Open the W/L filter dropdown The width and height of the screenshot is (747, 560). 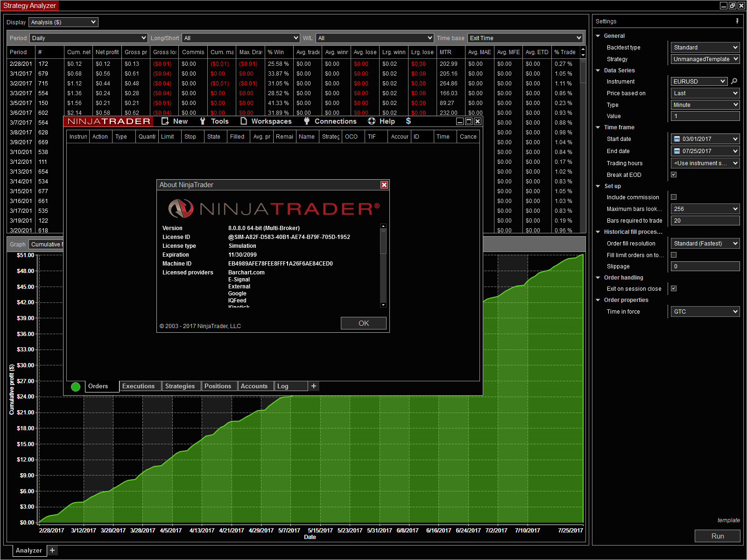[375, 38]
